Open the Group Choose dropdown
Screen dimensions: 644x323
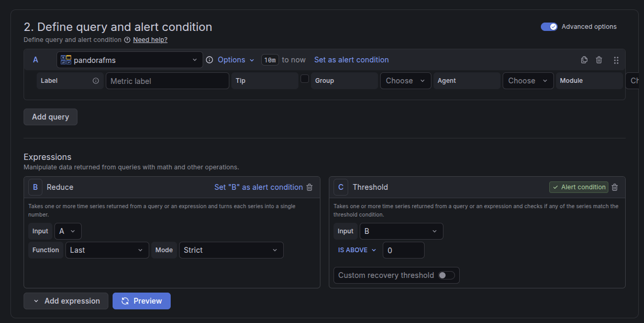[x=406, y=81]
